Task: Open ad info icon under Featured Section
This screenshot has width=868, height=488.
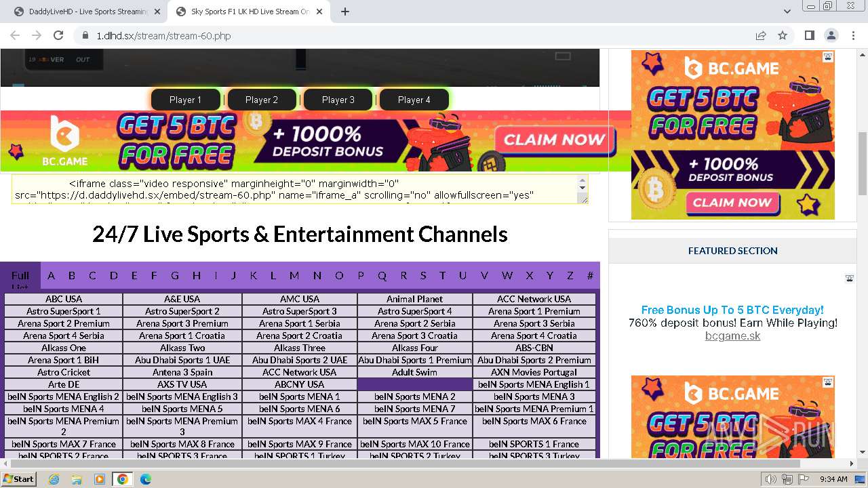Action: click(849, 278)
